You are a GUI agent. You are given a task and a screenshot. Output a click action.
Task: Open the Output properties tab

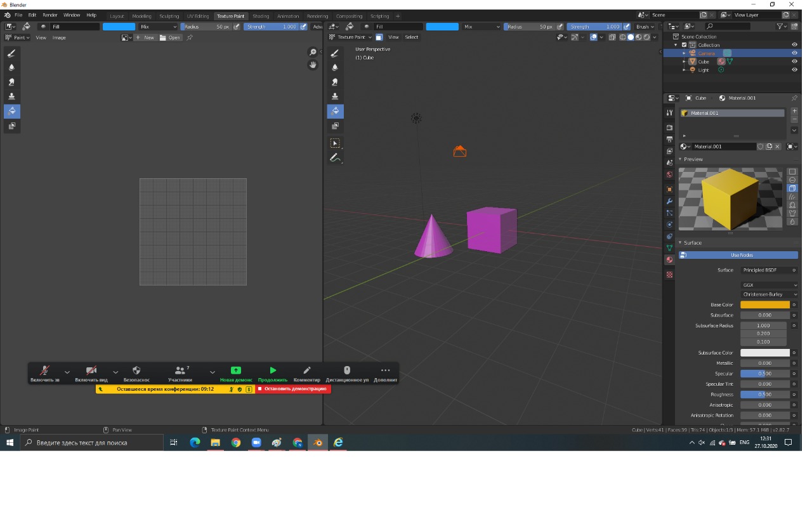(x=669, y=139)
